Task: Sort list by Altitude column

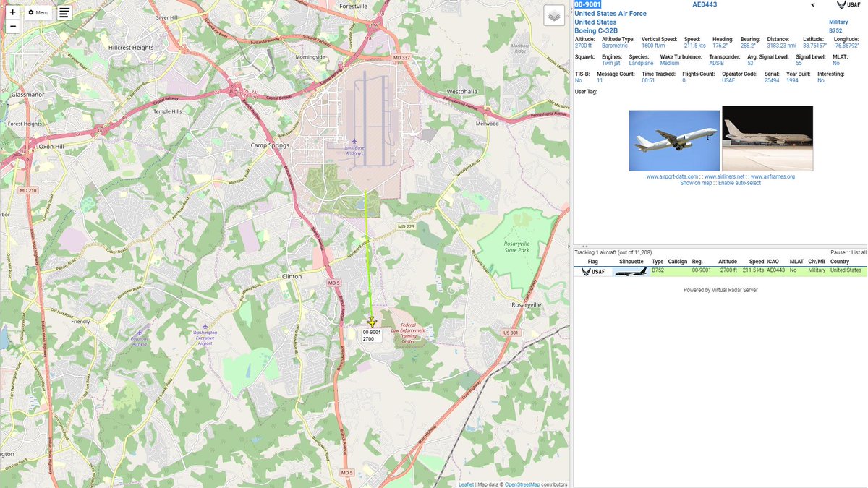Action: pos(728,262)
